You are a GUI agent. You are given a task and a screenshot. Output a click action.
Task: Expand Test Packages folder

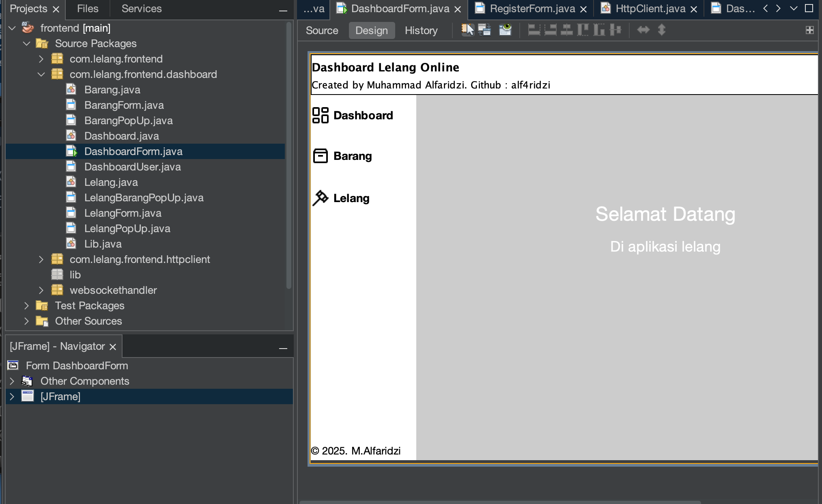[x=26, y=306]
